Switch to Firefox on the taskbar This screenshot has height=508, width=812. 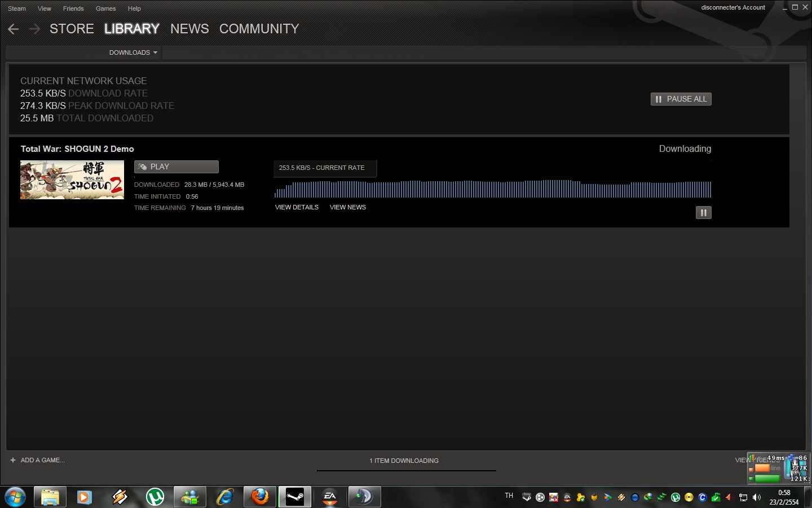pos(259,497)
